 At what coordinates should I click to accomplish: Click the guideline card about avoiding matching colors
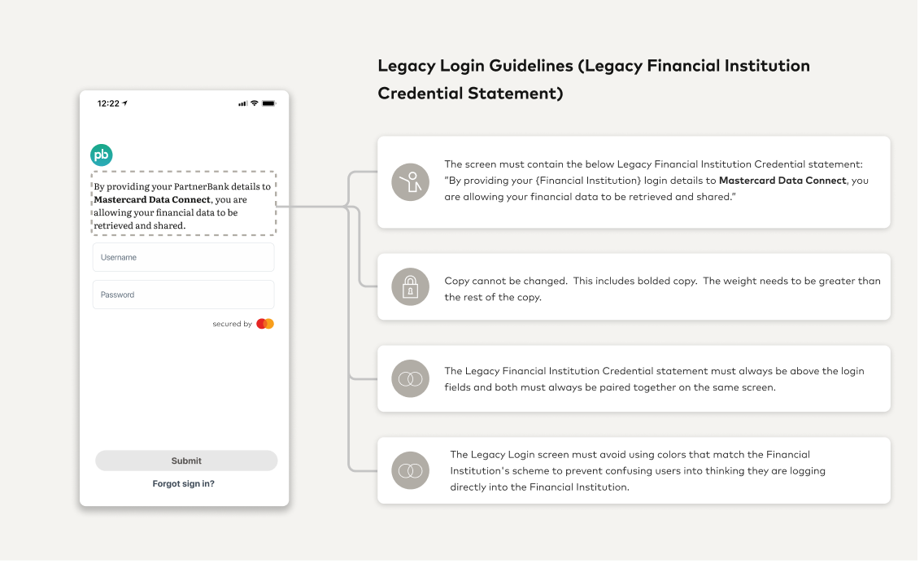(x=634, y=470)
